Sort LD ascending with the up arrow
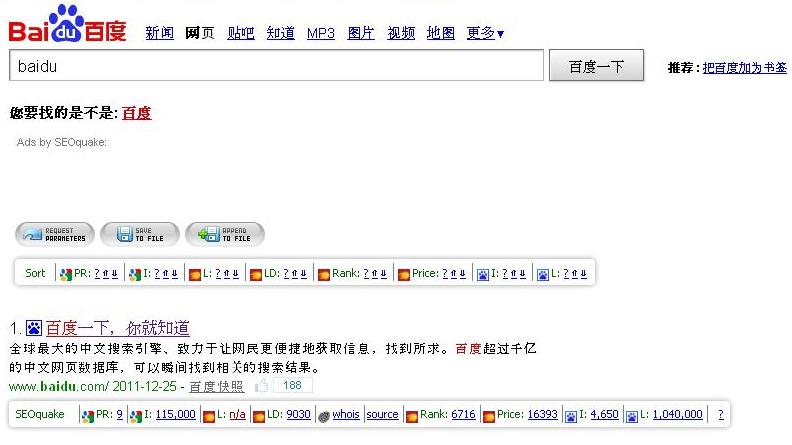 point(294,273)
